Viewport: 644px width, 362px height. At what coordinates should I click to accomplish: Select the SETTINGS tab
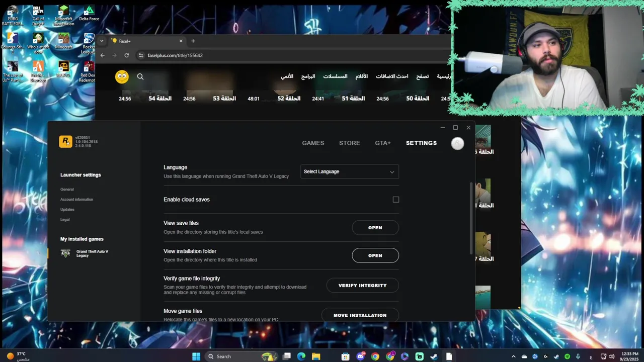(421, 143)
